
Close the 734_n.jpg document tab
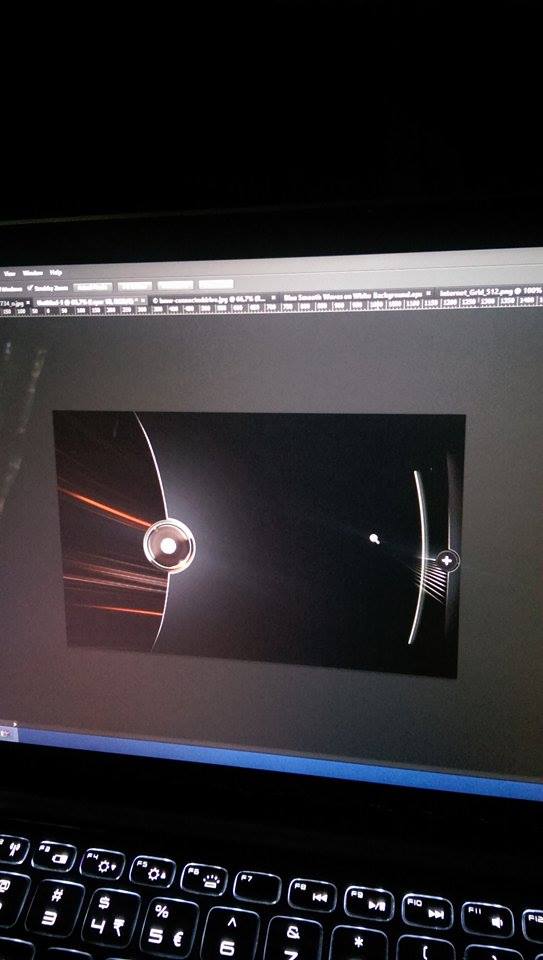click(28, 303)
